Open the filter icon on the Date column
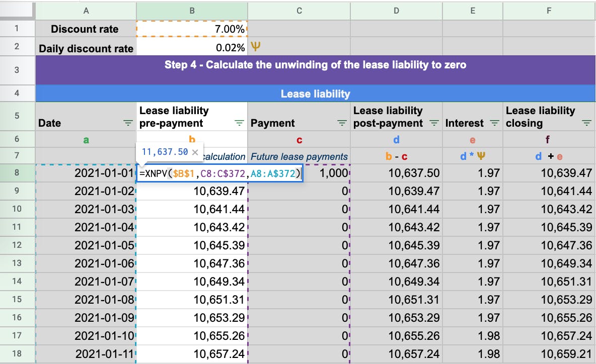 [x=128, y=122]
